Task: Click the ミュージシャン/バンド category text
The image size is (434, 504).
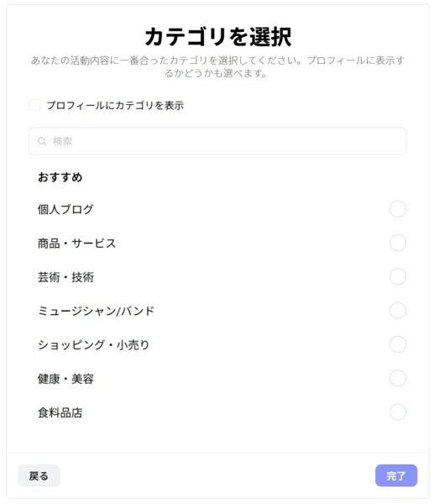Action: tap(96, 311)
